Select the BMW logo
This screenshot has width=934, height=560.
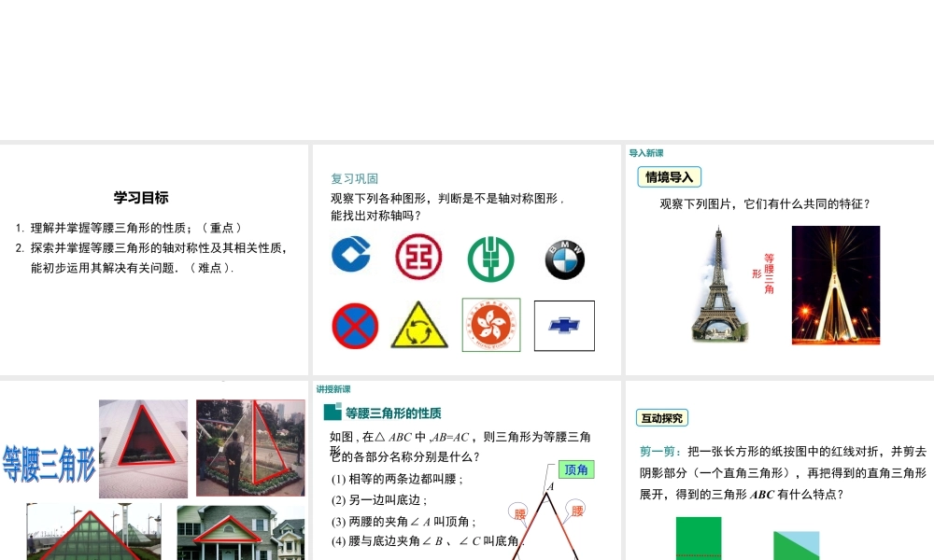[x=565, y=259]
